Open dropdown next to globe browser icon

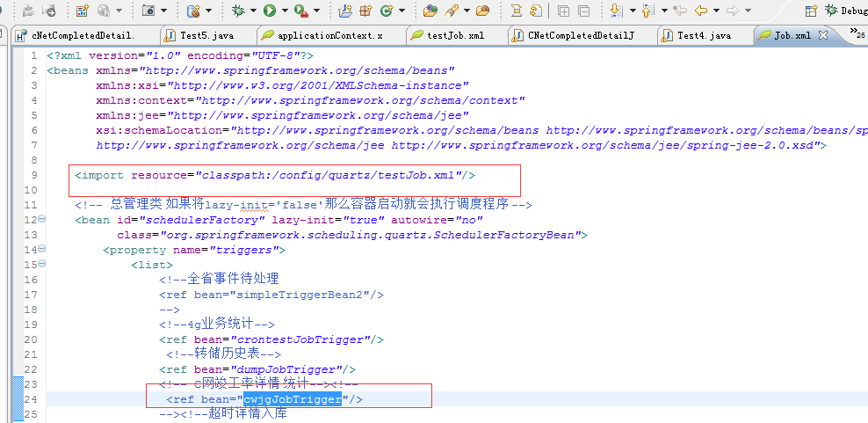(118, 10)
